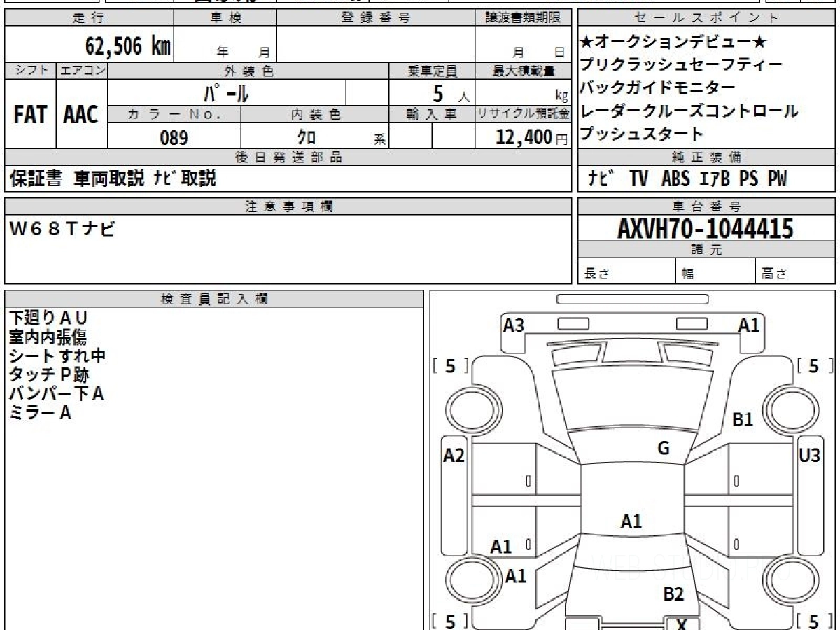
Task: Select the 登録番号 header
Action: pos(375,18)
